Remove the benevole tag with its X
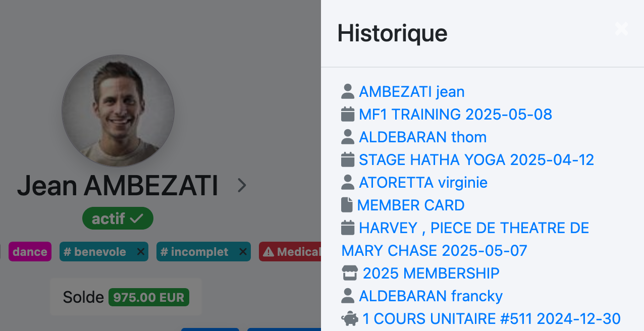 (141, 252)
